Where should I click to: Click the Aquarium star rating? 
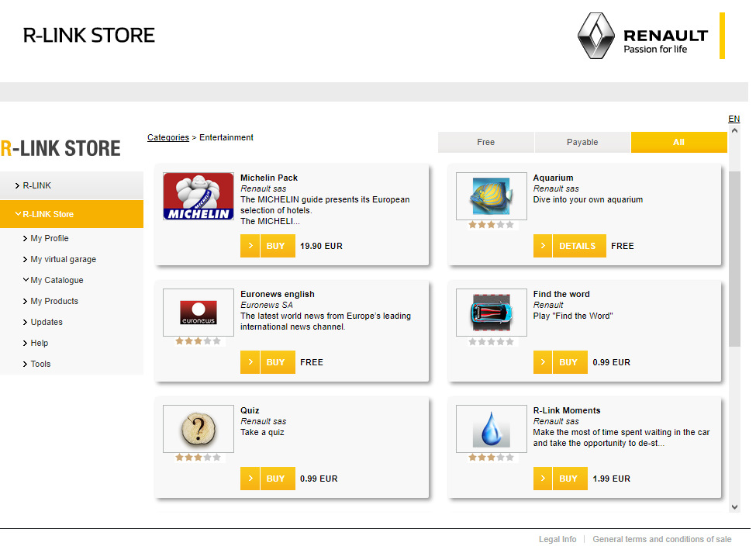[x=492, y=225]
